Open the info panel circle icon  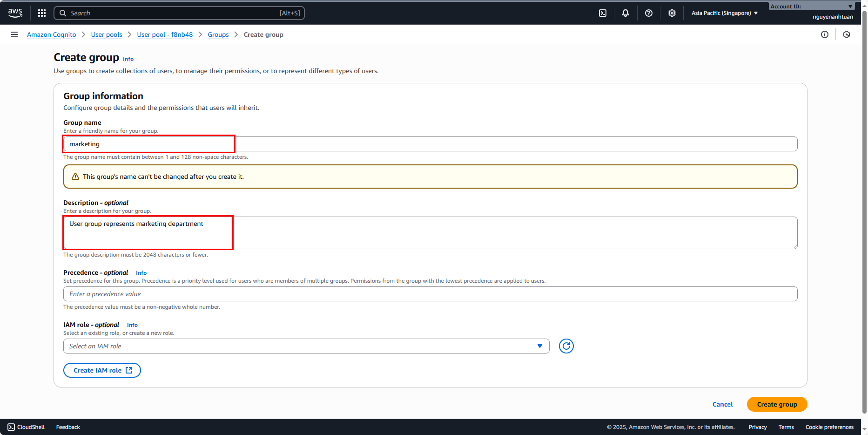coord(825,34)
